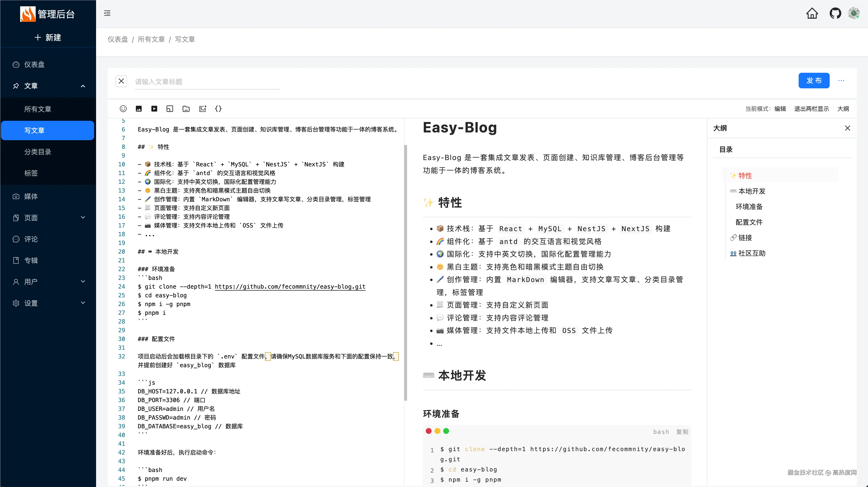Toggle the 大纲 outline panel button
The image size is (868, 487).
point(843,108)
